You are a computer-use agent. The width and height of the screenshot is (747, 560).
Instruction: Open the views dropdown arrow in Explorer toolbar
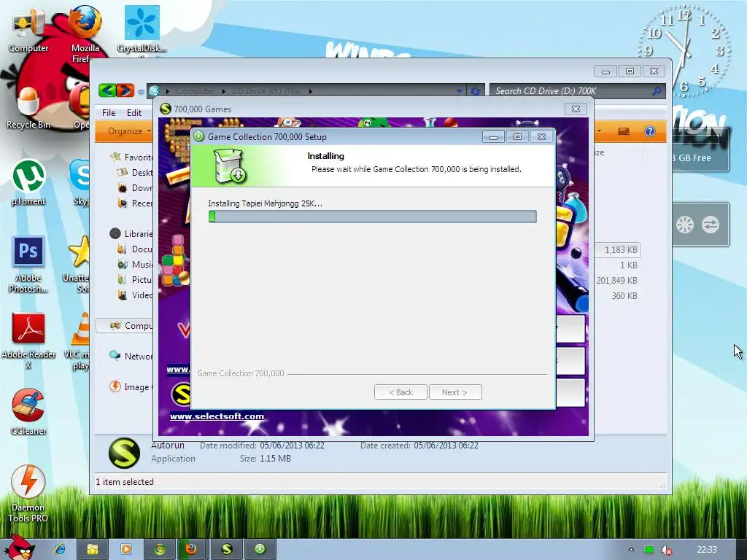(599, 131)
